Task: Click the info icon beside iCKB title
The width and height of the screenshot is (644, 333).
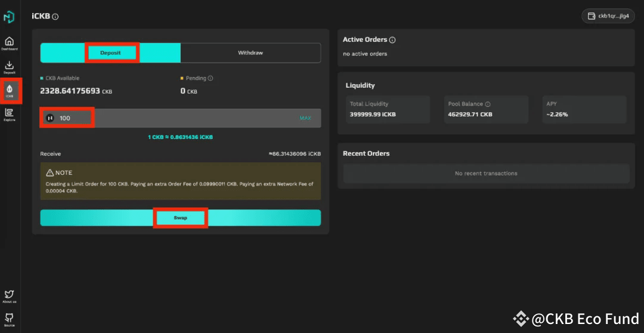Action: pos(55,17)
